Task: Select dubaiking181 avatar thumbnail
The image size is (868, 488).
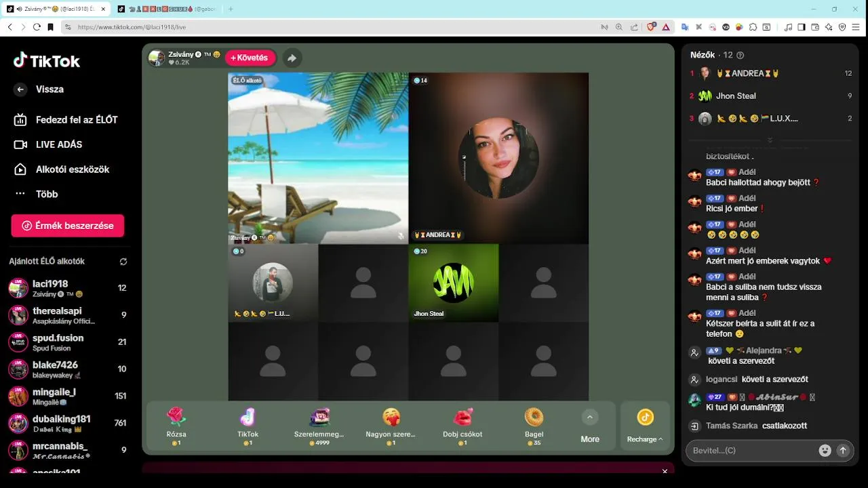Action: tap(18, 424)
